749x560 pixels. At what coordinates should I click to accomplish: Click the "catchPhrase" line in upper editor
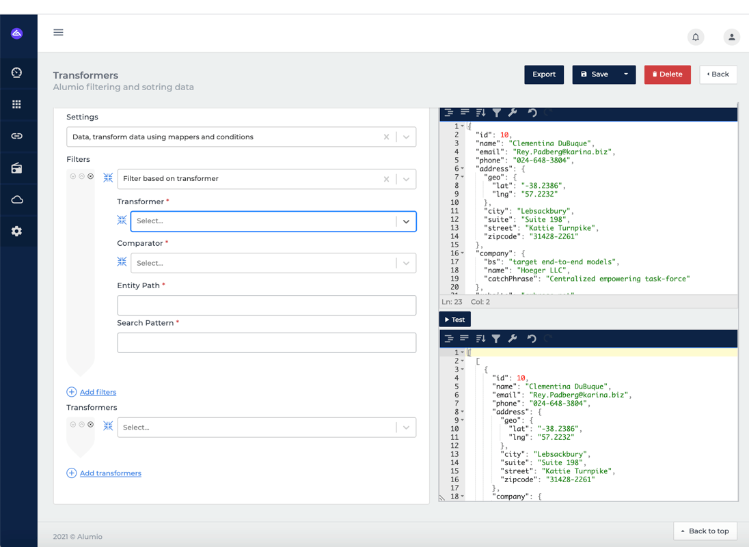click(x=586, y=279)
